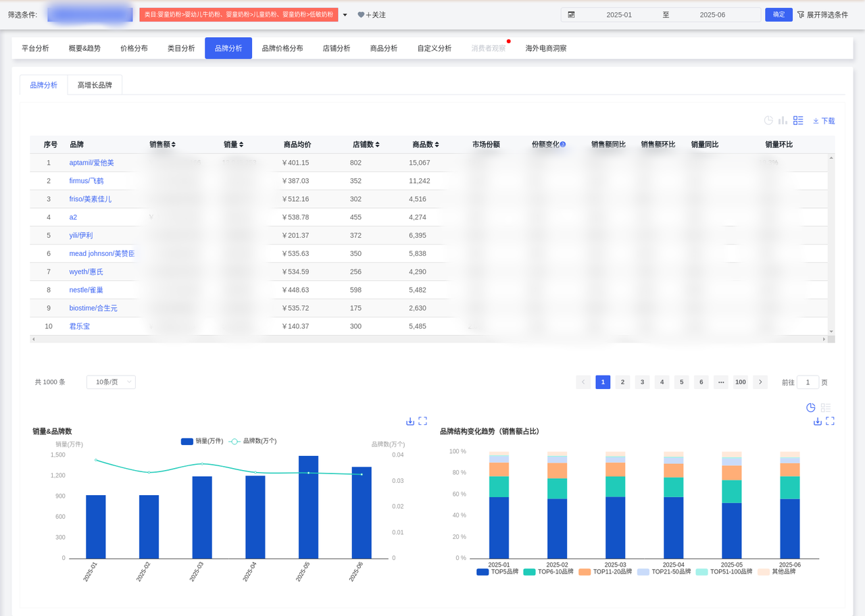This screenshot has height=616, width=865.
Task: Download the brand analysis table
Action: tap(824, 121)
